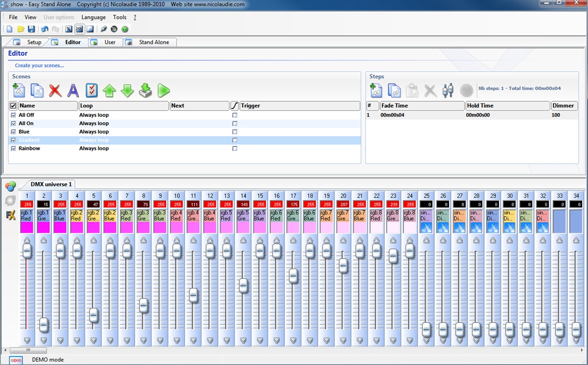
Task: Open the Language menu
Action: 93,17
